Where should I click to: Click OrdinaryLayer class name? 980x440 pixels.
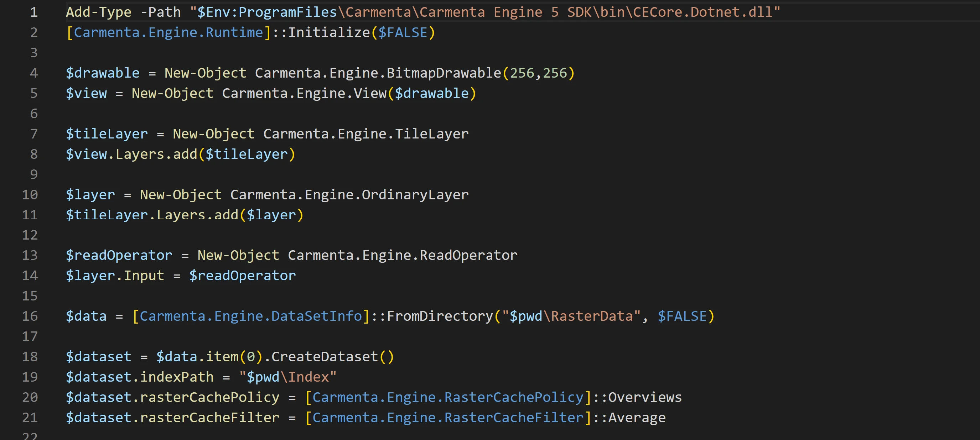415,195
